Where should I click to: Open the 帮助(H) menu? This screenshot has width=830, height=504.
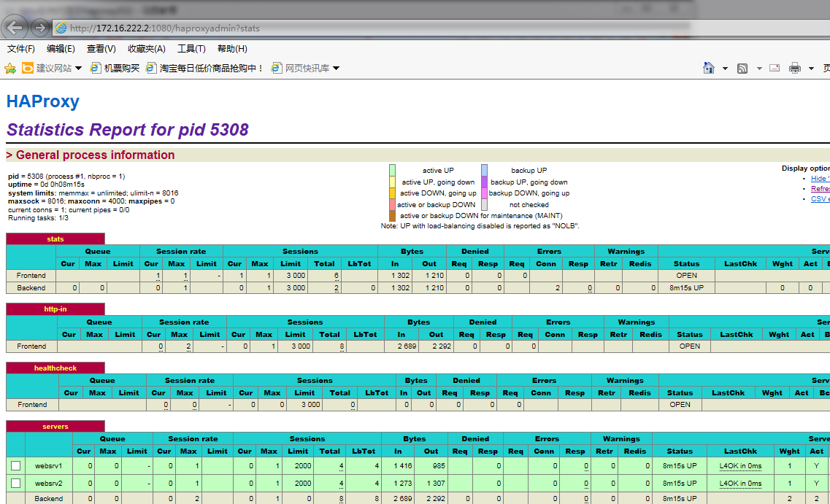coord(232,49)
